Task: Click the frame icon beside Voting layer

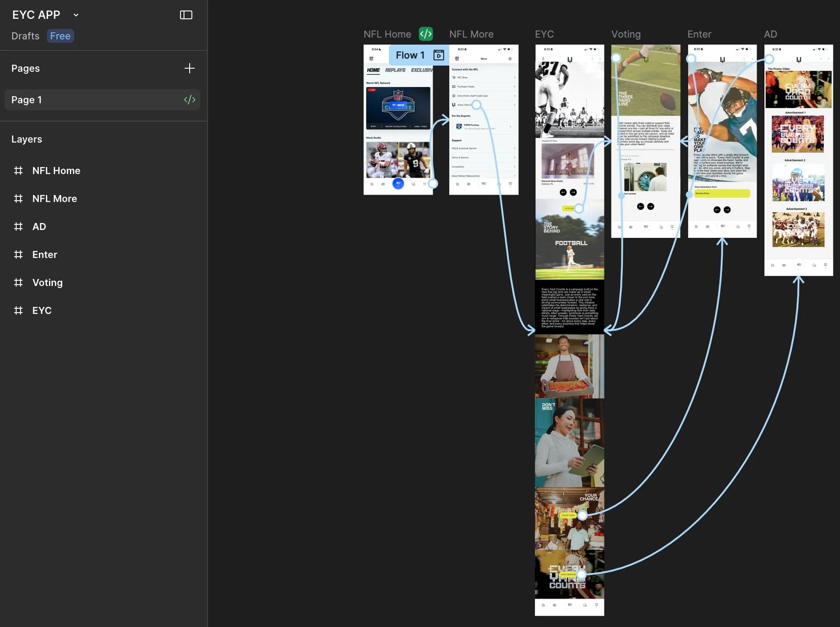Action: [18, 282]
